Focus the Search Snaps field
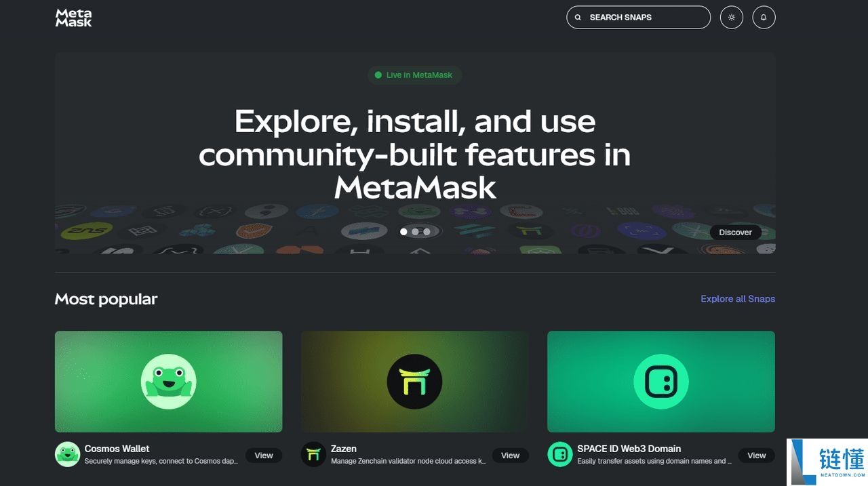Viewport: 868px width, 486px height. coord(638,18)
